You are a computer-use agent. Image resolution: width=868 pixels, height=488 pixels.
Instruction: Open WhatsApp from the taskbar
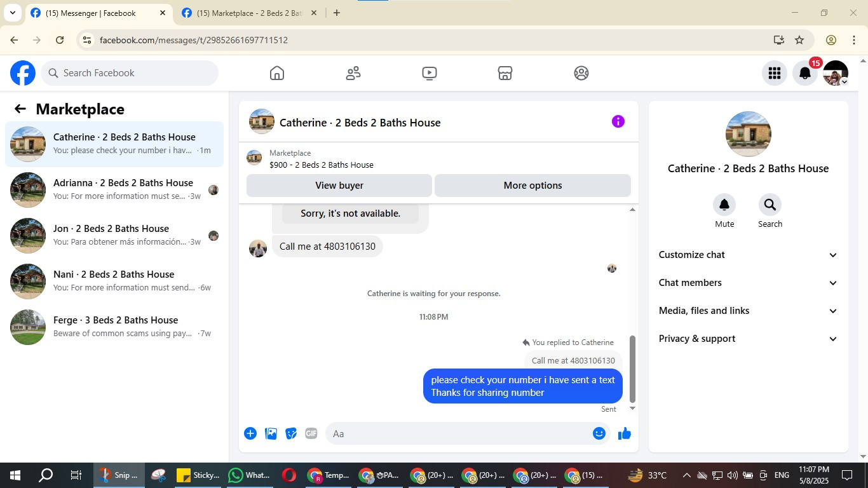tap(249, 475)
